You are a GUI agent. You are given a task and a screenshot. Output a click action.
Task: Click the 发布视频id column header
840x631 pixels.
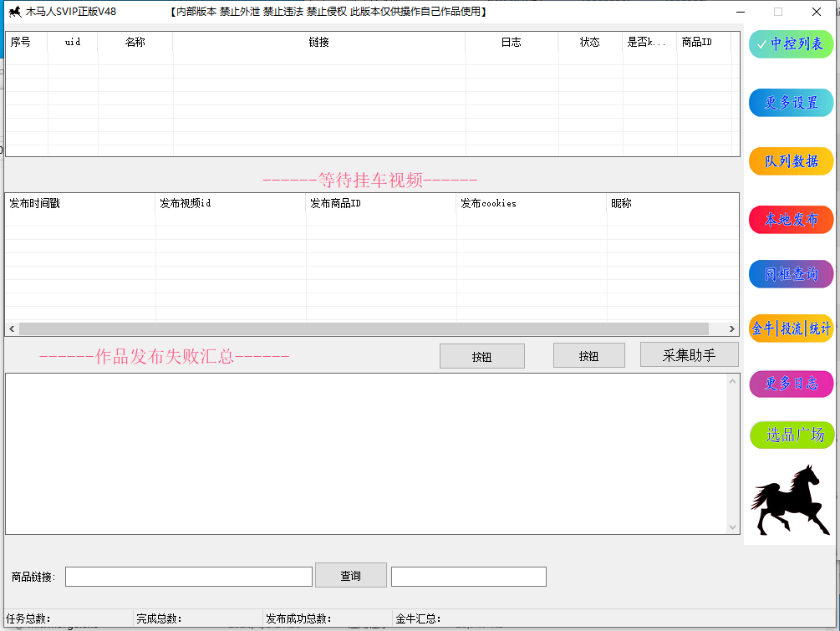click(x=231, y=203)
